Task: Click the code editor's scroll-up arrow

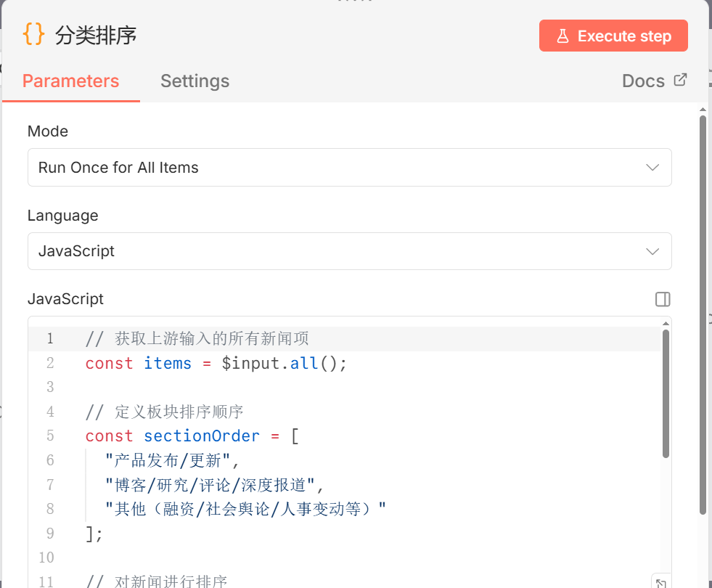Action: click(666, 323)
